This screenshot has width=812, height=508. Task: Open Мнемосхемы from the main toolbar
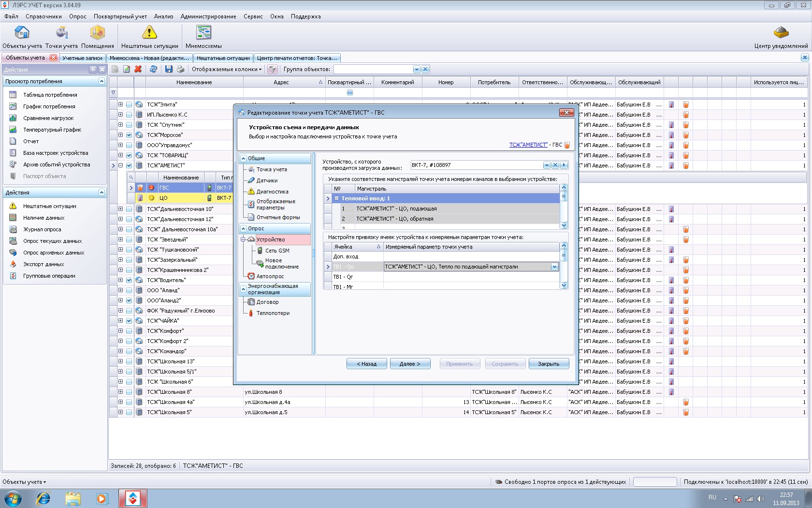(203, 37)
